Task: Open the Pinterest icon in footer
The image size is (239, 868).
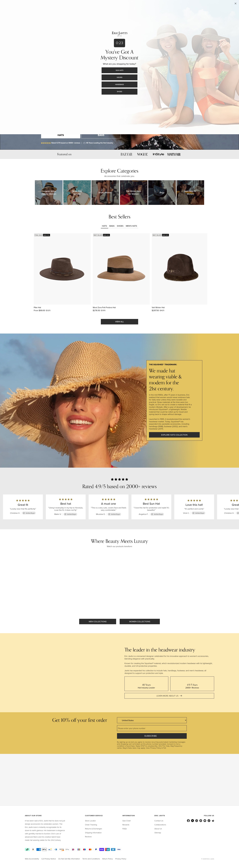Action: (201, 821)
